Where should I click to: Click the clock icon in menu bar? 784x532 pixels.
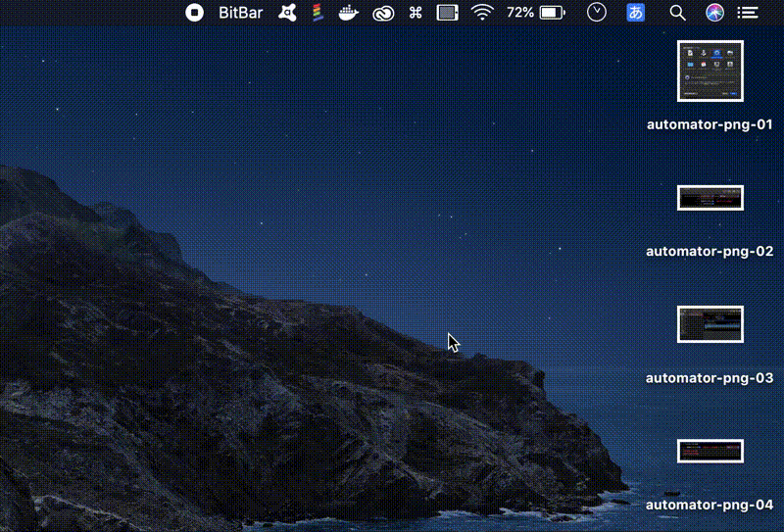pos(597,13)
